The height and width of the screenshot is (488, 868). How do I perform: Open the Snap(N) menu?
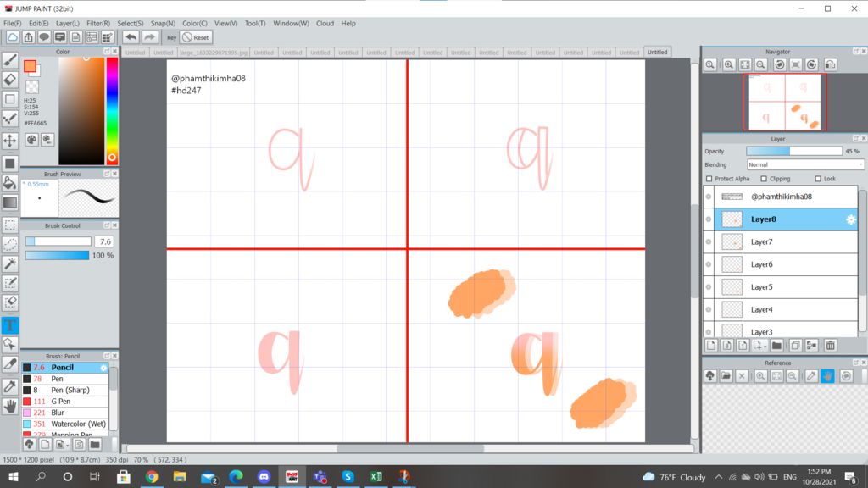pos(163,23)
